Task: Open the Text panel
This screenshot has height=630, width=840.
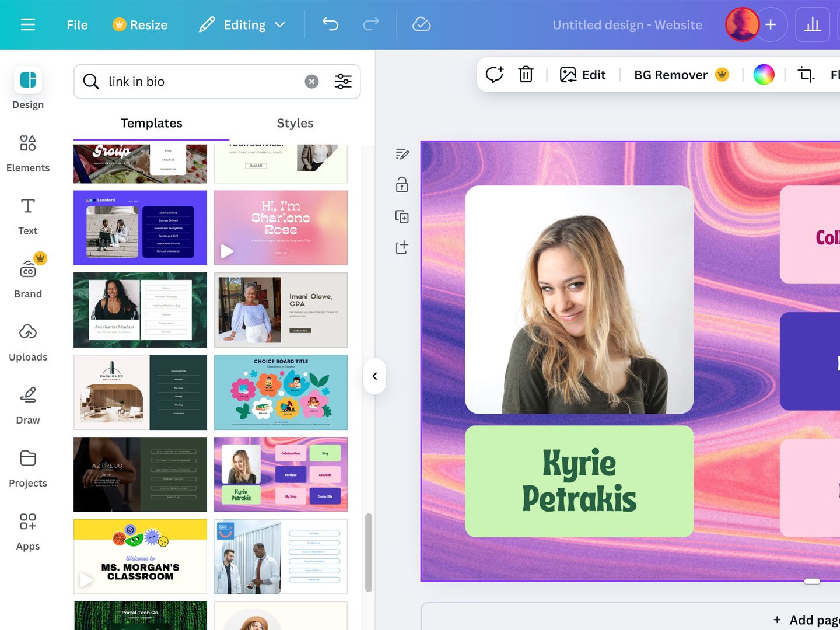Action: click(28, 216)
